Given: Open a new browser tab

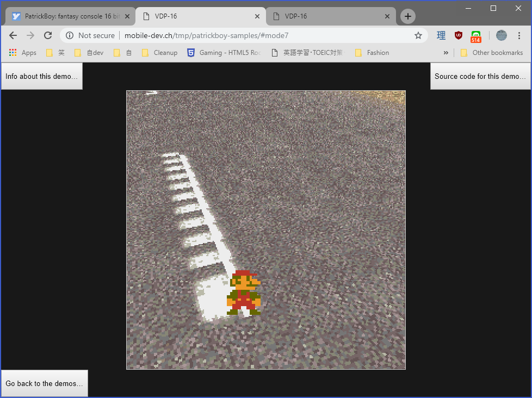Looking at the screenshot, I should click(408, 16).
